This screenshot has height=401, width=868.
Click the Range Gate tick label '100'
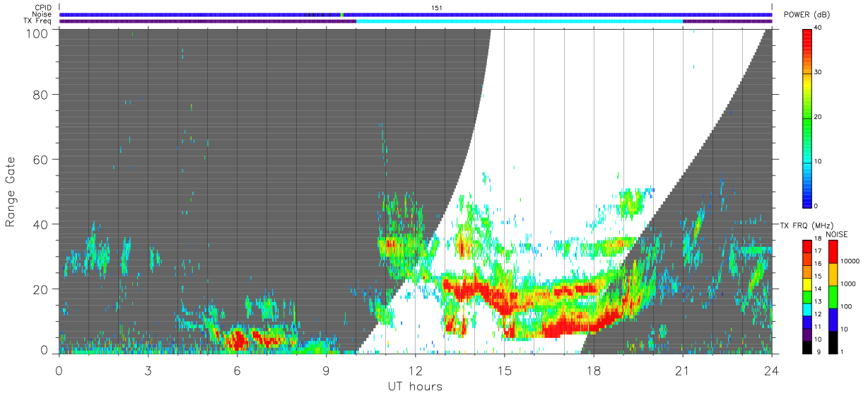tap(36, 33)
